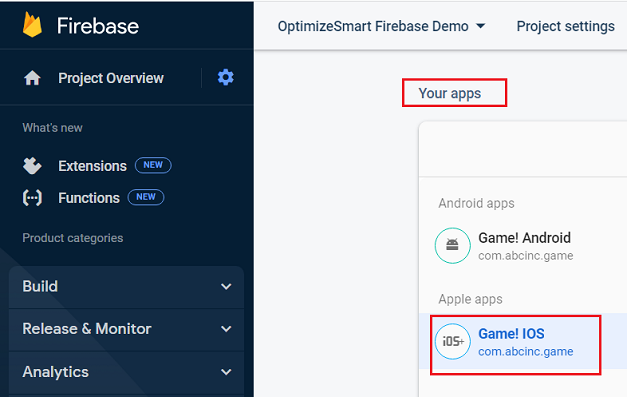The width and height of the screenshot is (627, 397).
Task: Open project settings gear icon
Action: tap(226, 77)
